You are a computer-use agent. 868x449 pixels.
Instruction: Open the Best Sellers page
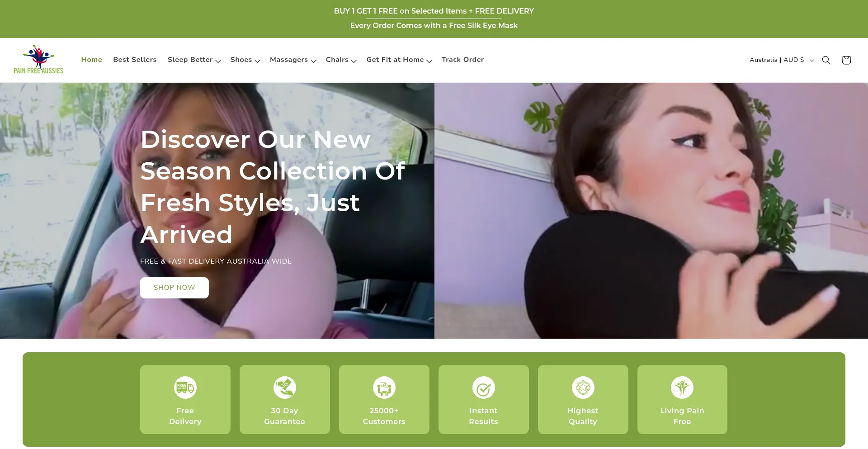135,60
